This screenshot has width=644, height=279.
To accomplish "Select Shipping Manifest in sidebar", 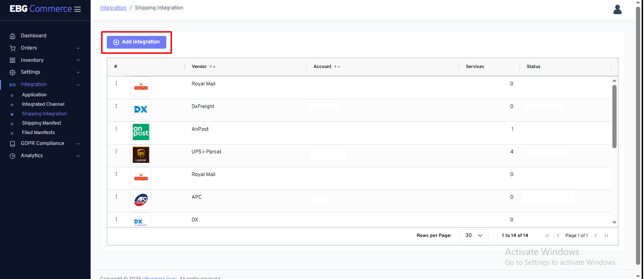I will (42, 123).
